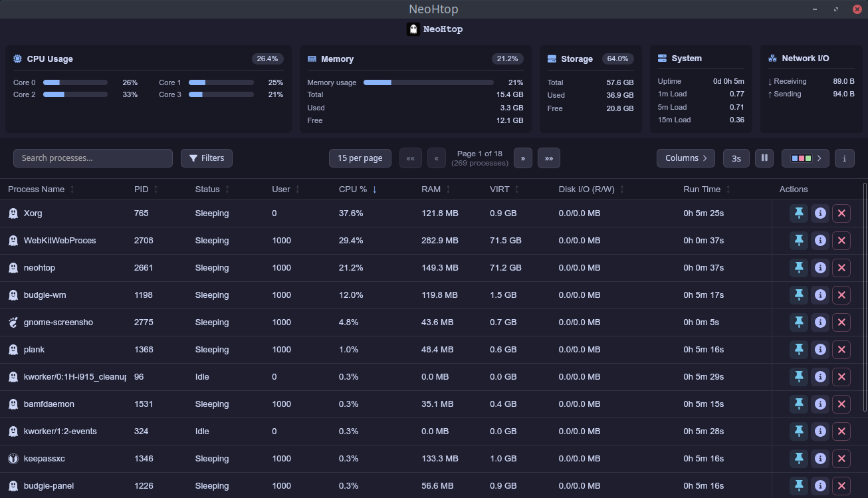Sort by VIRT column
The height and width of the screenshot is (498, 868).
pos(504,189)
